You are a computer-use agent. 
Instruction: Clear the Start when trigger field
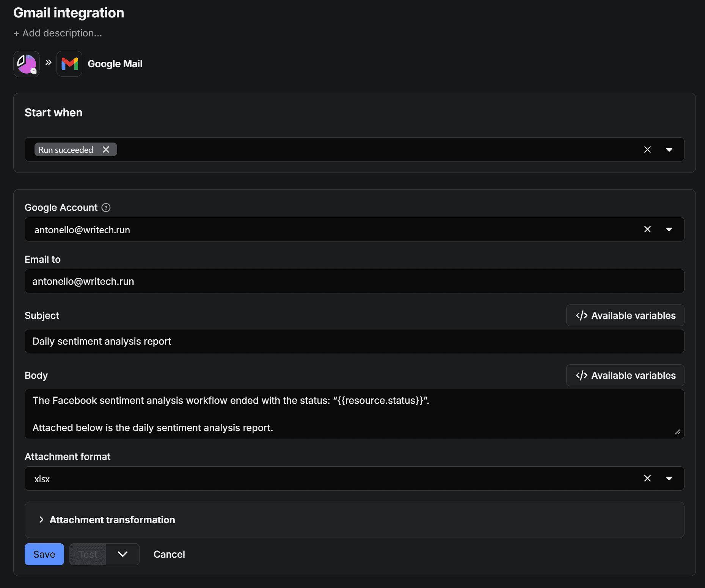coord(647,149)
